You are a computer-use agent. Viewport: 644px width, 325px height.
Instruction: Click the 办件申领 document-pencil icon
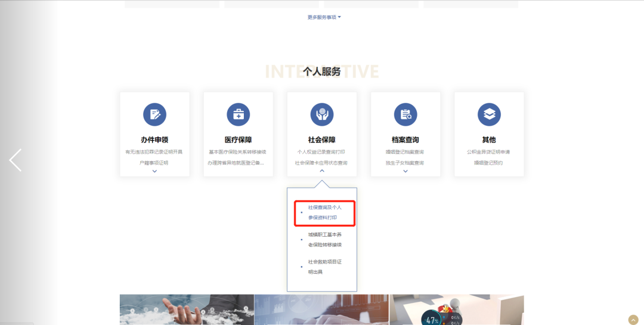[154, 114]
